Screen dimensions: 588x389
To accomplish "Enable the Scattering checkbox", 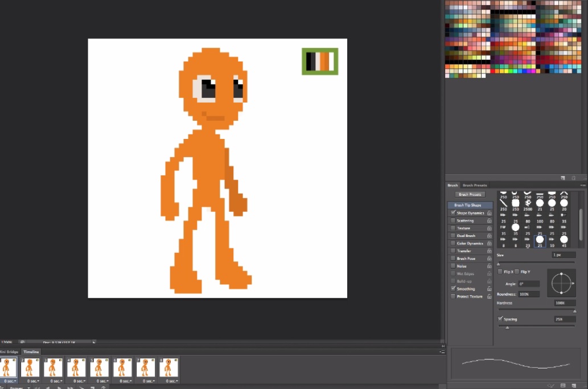I will (453, 220).
